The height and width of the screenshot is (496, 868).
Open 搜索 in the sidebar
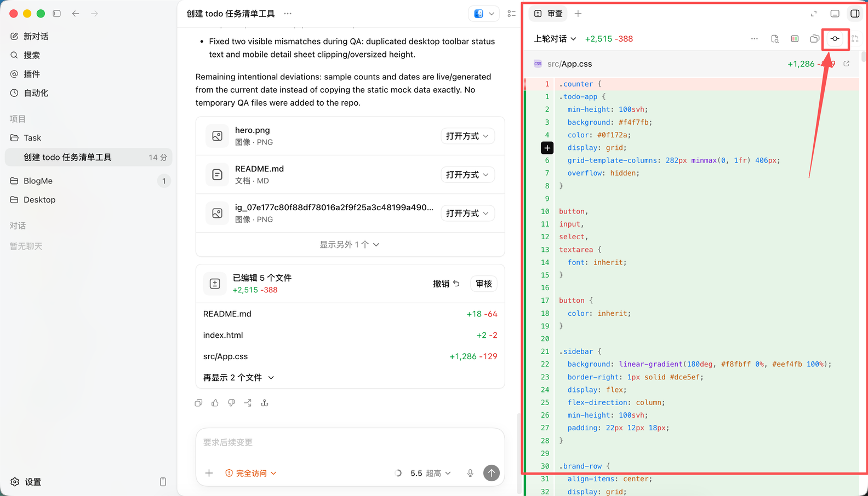point(88,55)
